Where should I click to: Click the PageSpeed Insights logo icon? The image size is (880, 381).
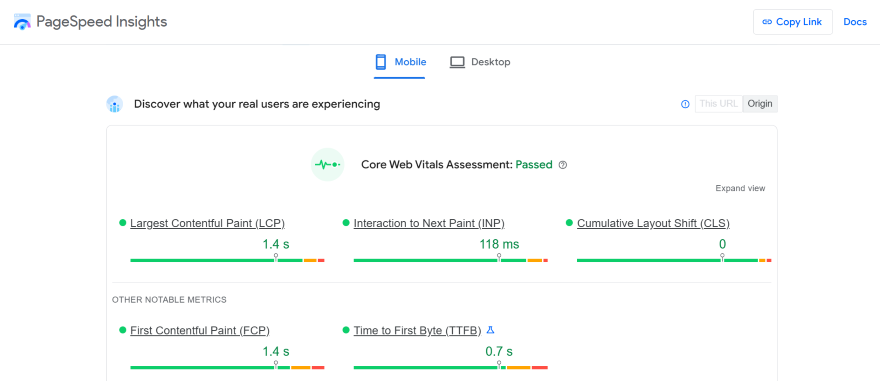pyautogui.click(x=22, y=22)
